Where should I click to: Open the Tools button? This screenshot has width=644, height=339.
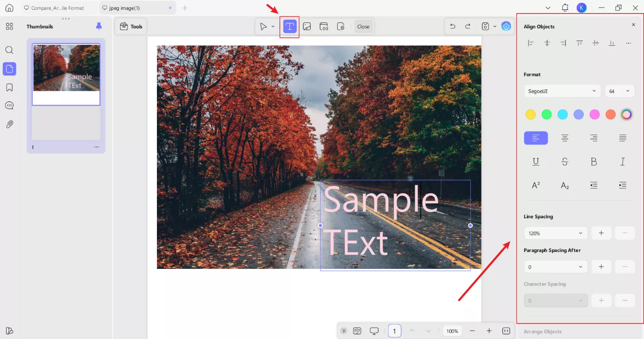(131, 27)
